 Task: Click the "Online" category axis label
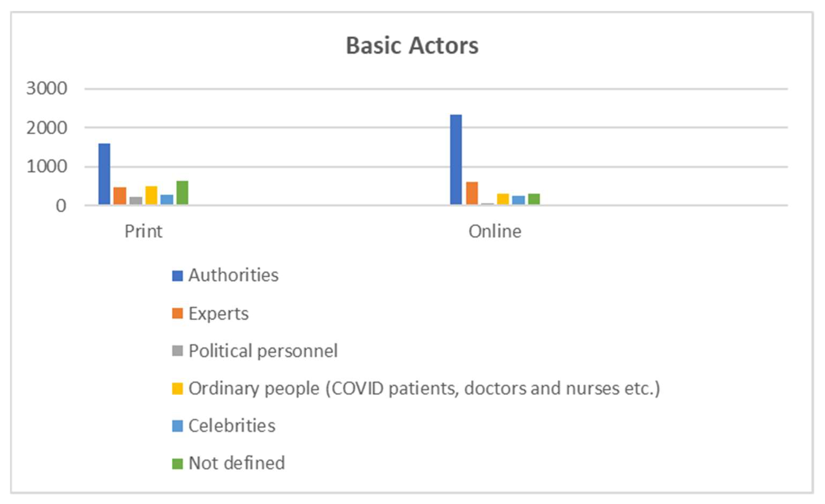tap(495, 231)
